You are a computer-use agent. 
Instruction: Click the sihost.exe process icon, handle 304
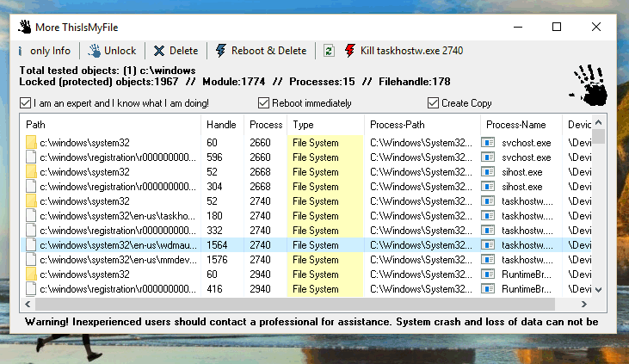click(x=488, y=187)
